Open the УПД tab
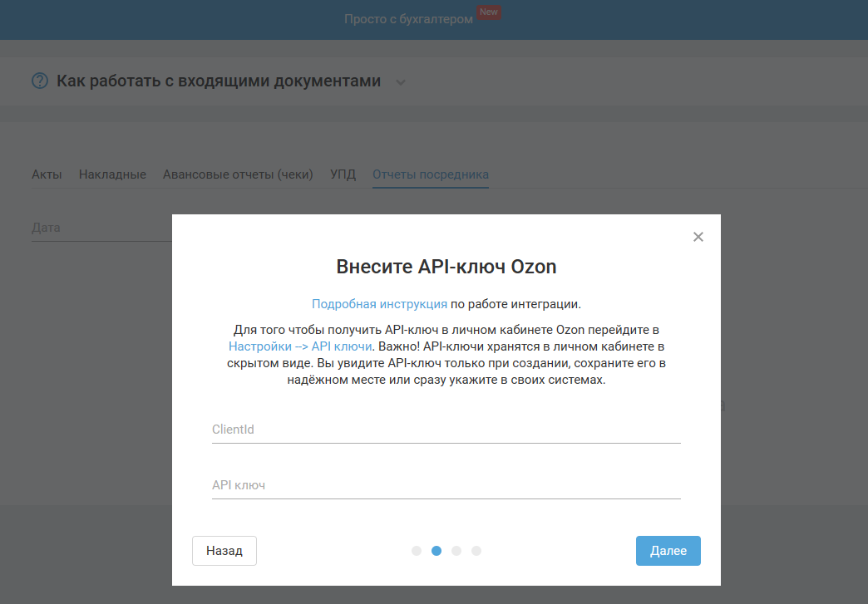This screenshot has width=868, height=604. click(343, 174)
